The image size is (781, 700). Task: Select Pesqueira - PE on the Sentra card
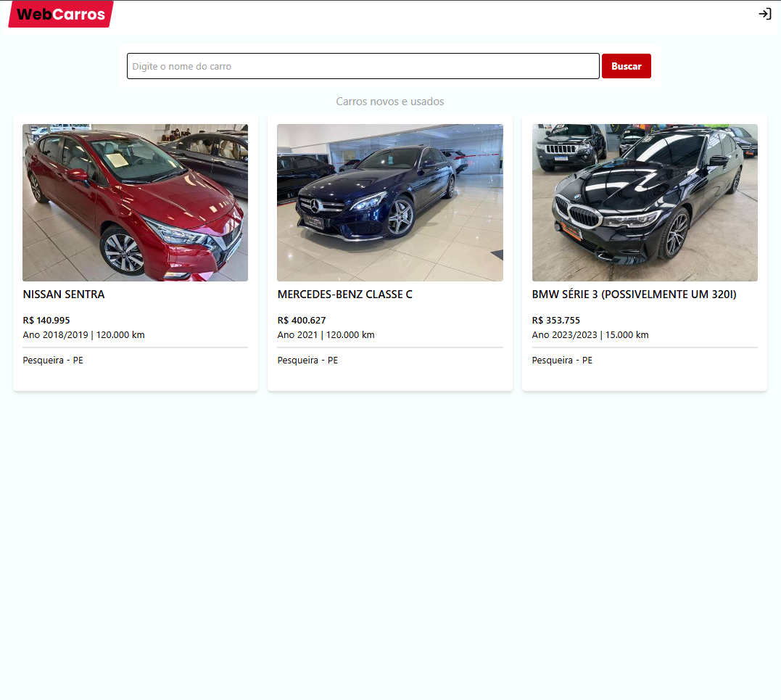point(53,360)
